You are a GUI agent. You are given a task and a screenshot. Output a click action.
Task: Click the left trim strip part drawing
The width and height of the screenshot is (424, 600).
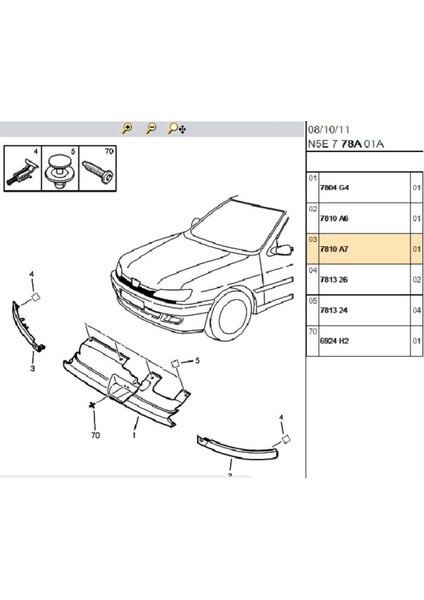click(28, 325)
